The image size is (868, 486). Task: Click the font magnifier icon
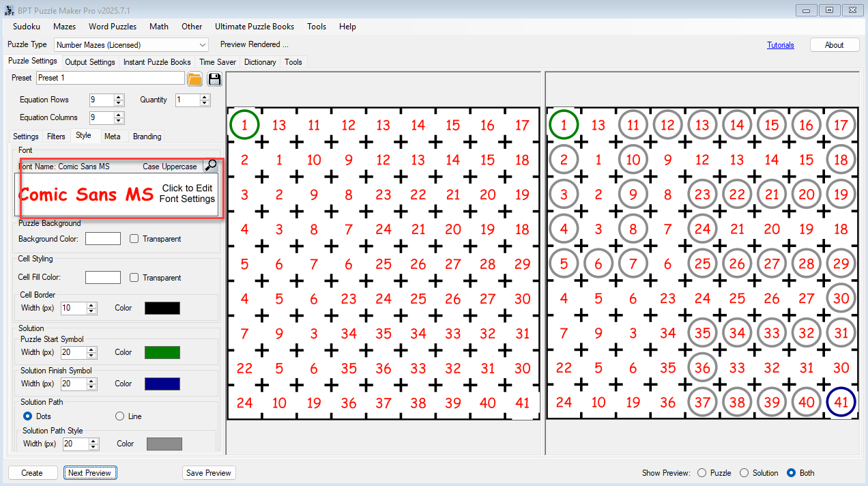[211, 165]
